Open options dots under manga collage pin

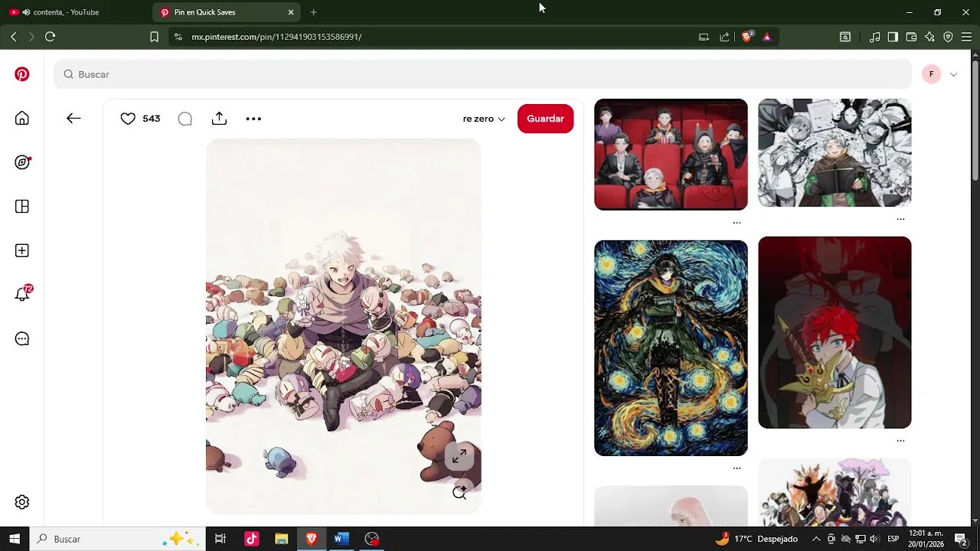(x=900, y=220)
